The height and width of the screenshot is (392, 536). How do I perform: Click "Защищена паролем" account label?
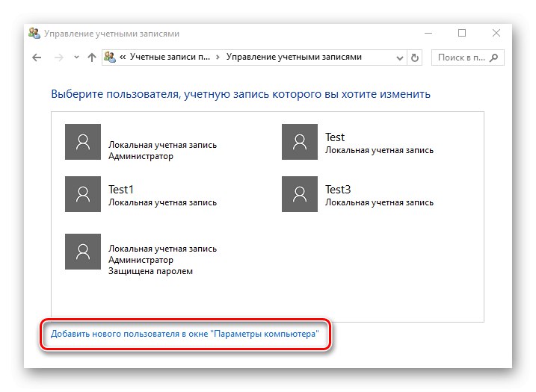pos(150,271)
